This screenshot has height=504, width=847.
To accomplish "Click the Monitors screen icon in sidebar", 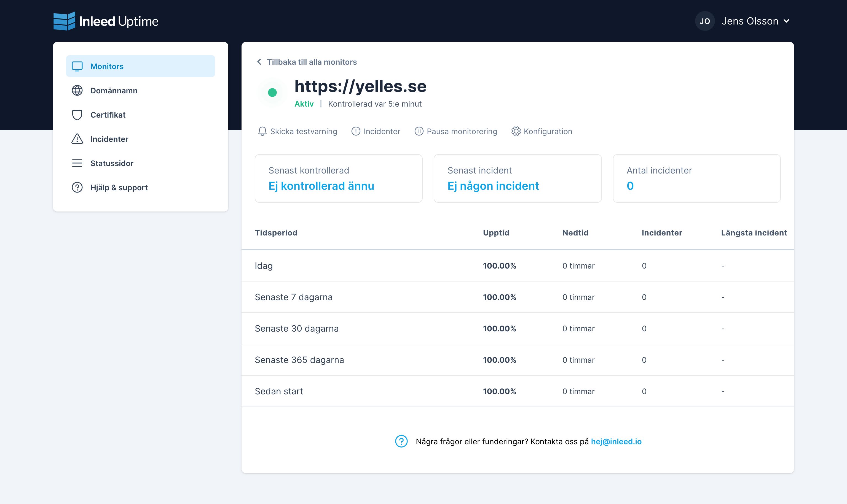I will 77,66.
